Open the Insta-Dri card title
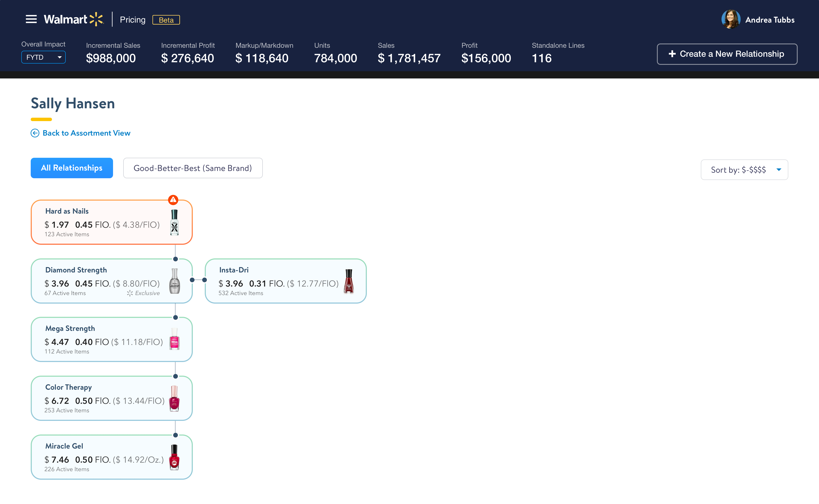819x504 pixels. 234,270
